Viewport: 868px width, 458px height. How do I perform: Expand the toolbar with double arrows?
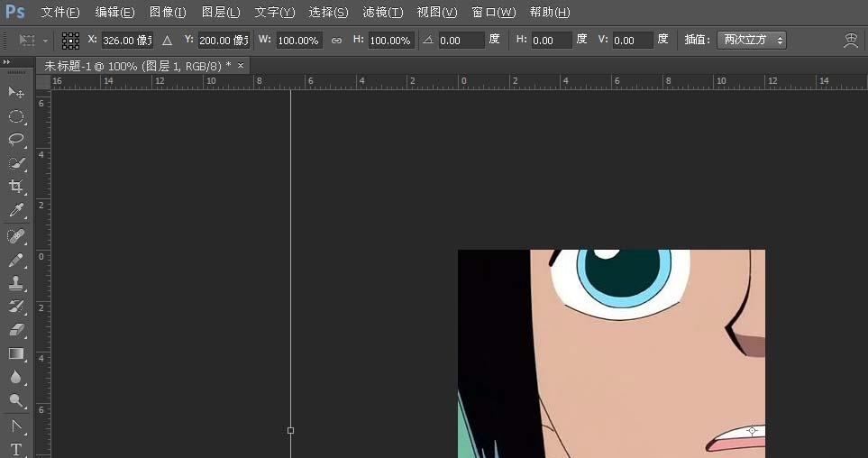(6, 62)
